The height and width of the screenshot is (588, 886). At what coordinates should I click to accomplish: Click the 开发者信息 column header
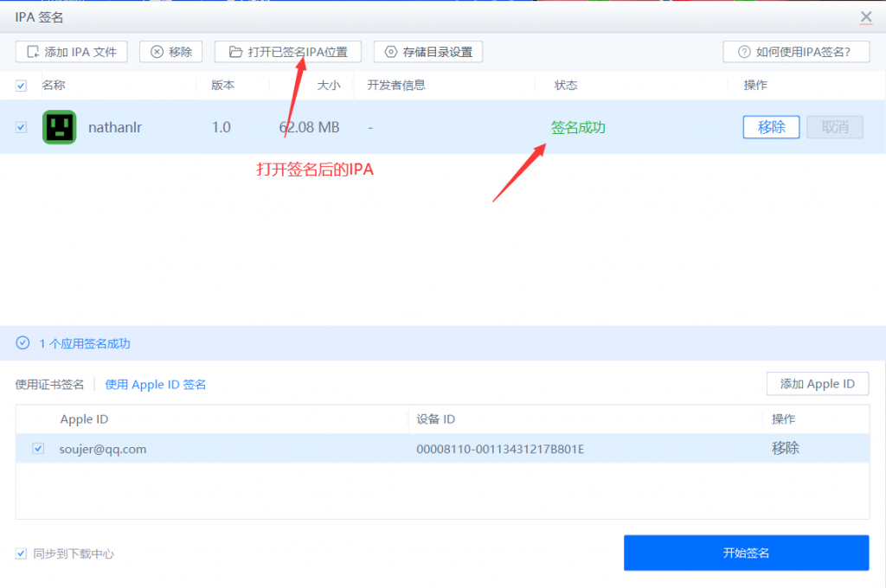point(396,86)
